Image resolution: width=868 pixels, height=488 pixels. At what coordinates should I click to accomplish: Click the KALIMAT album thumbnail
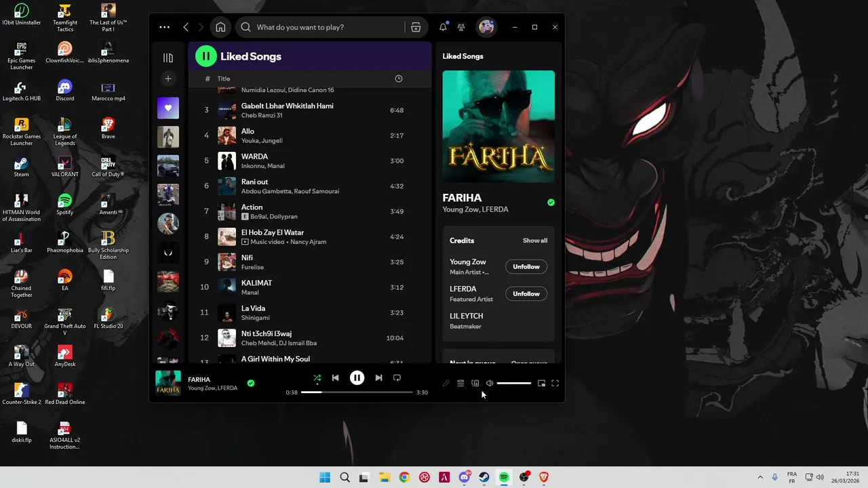pos(226,287)
